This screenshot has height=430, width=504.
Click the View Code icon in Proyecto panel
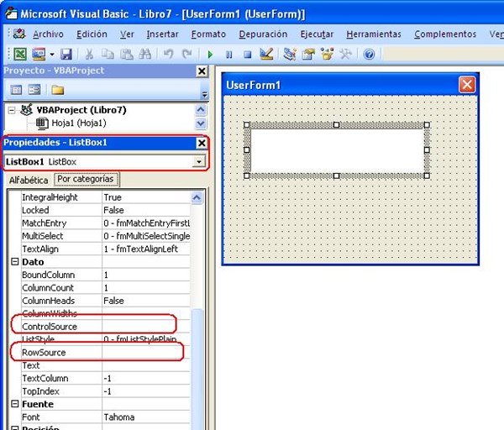tap(16, 90)
